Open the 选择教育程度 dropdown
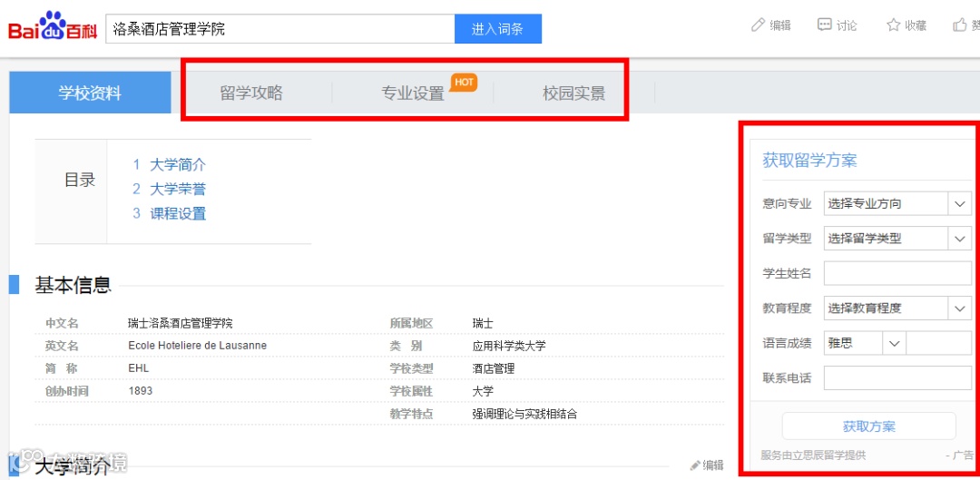This screenshot has height=480, width=980. (897, 309)
